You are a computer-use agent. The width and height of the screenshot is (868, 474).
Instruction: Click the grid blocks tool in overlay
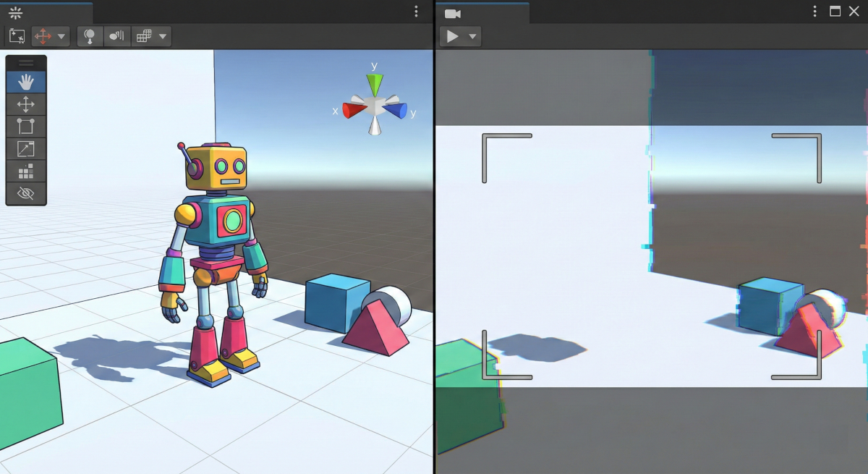[26, 172]
